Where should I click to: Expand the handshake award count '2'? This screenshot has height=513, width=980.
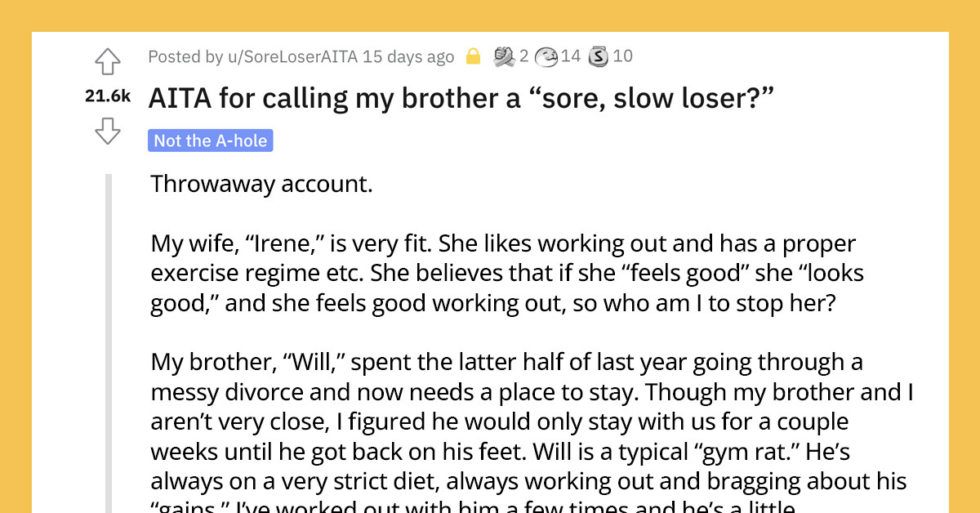[523, 56]
